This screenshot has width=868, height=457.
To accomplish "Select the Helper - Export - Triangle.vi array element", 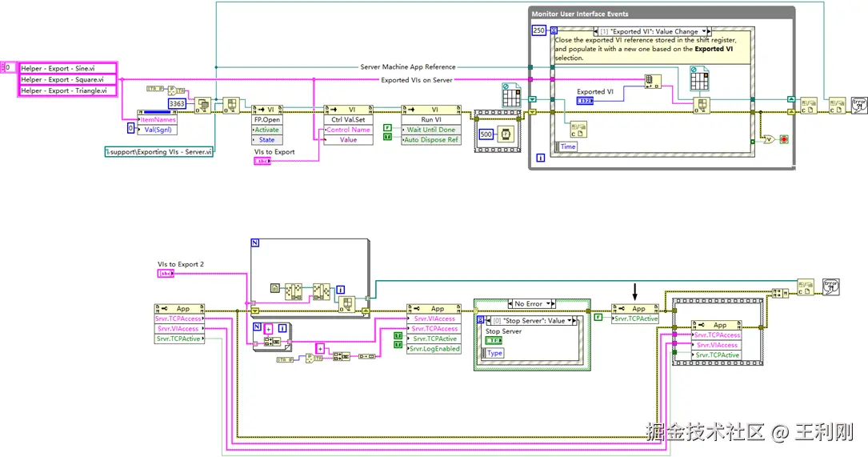I will pos(67,90).
